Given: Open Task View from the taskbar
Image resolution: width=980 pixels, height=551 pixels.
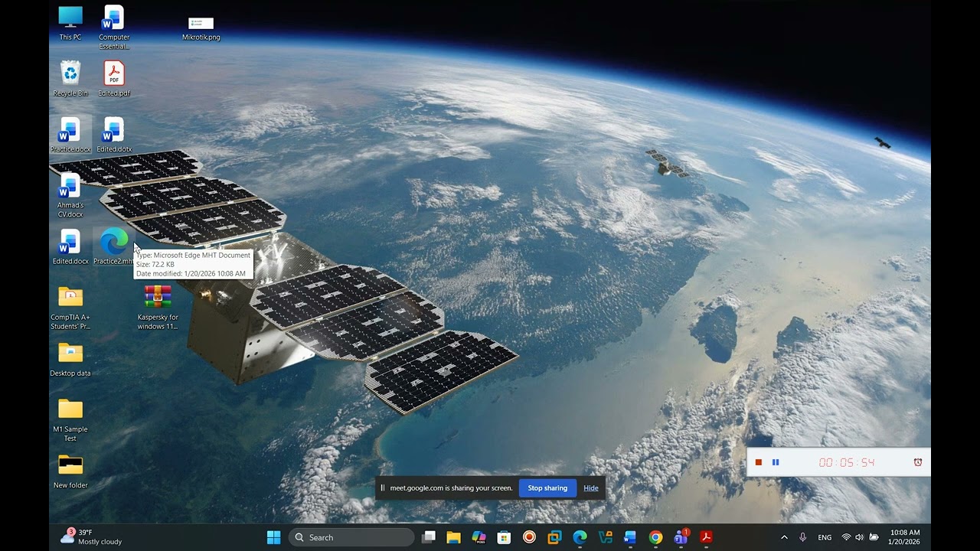Looking at the screenshot, I should pyautogui.click(x=429, y=537).
